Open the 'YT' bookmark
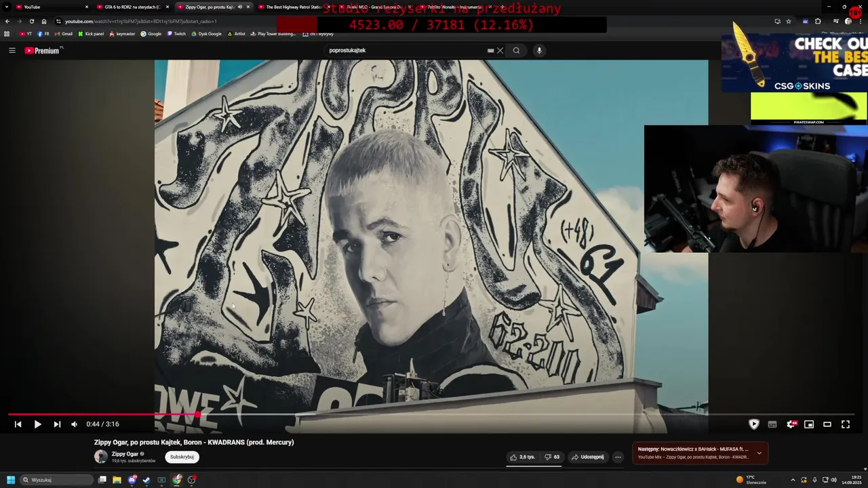Viewport: 868px width, 488px height. (x=26, y=34)
